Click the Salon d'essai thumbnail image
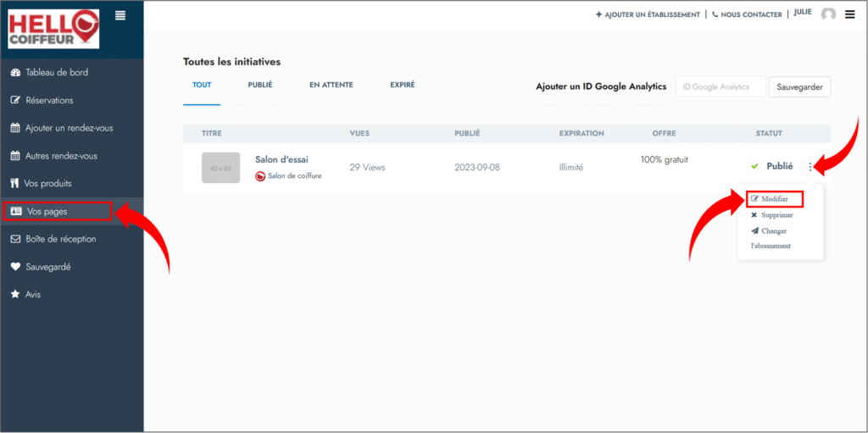The width and height of the screenshot is (868, 433). click(x=221, y=168)
